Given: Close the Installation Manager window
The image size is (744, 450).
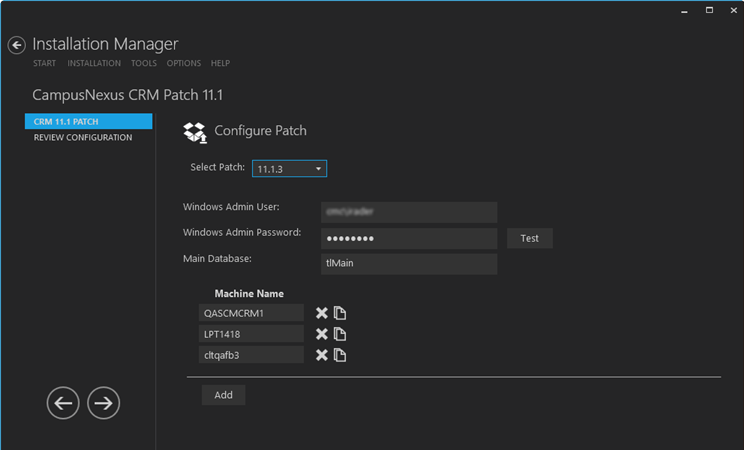Looking at the screenshot, I should [x=734, y=10].
